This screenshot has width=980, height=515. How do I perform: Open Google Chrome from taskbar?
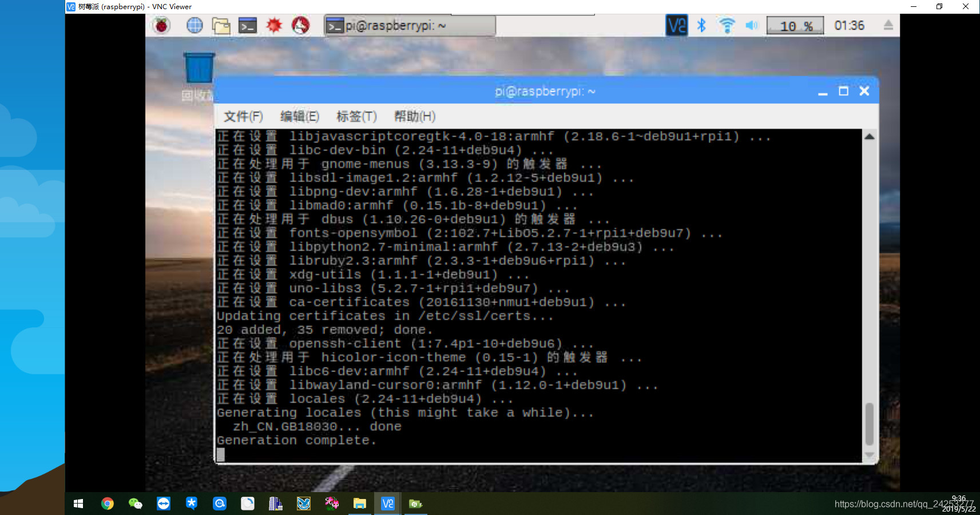click(x=107, y=504)
